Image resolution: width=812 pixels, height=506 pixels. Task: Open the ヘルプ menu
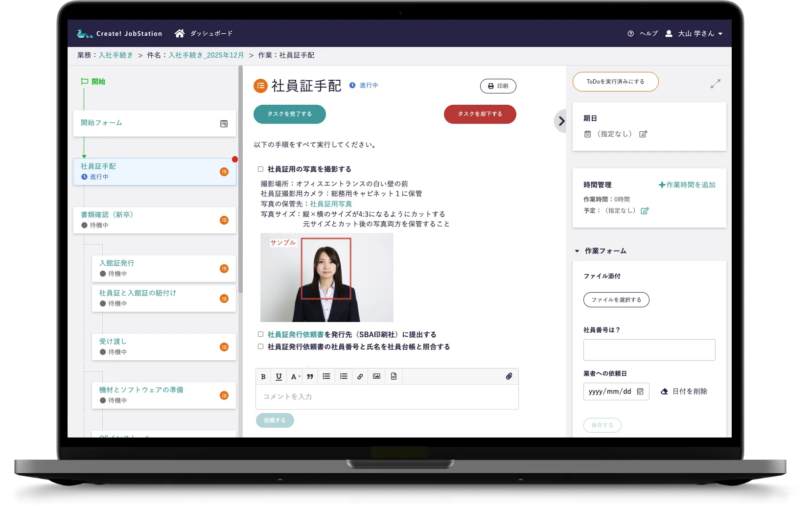643,34
